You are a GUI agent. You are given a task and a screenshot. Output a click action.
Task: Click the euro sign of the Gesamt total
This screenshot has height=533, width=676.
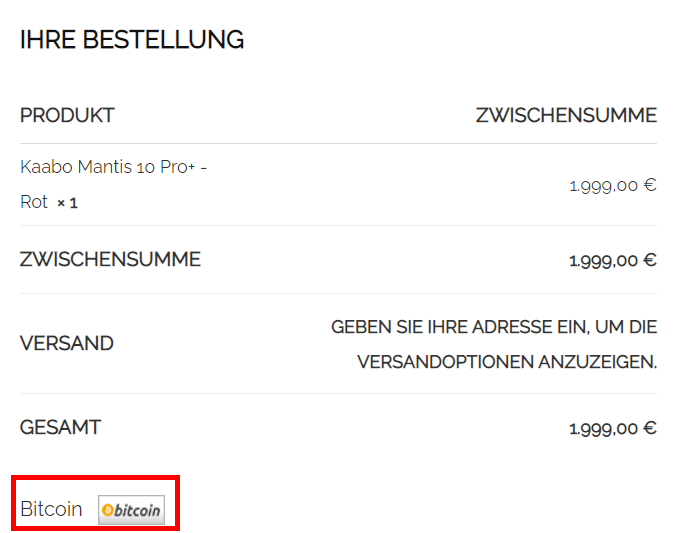[650, 429]
